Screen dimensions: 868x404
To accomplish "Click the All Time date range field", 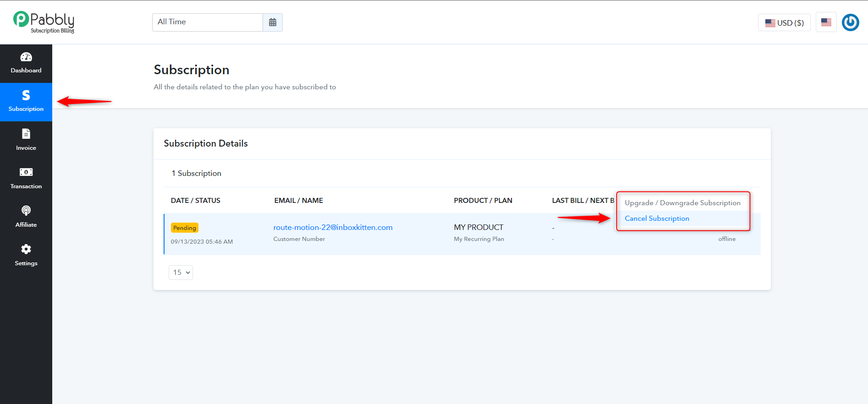I will [208, 22].
